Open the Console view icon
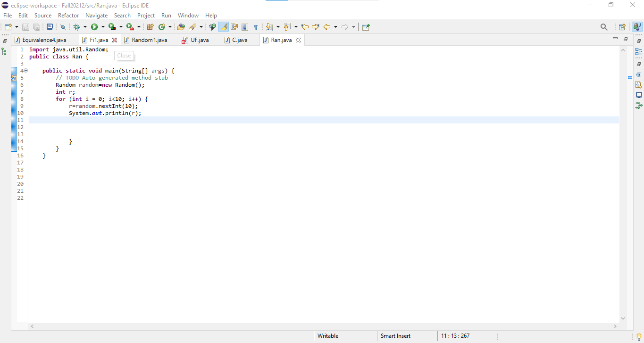This screenshot has width=644, height=343. click(x=639, y=95)
